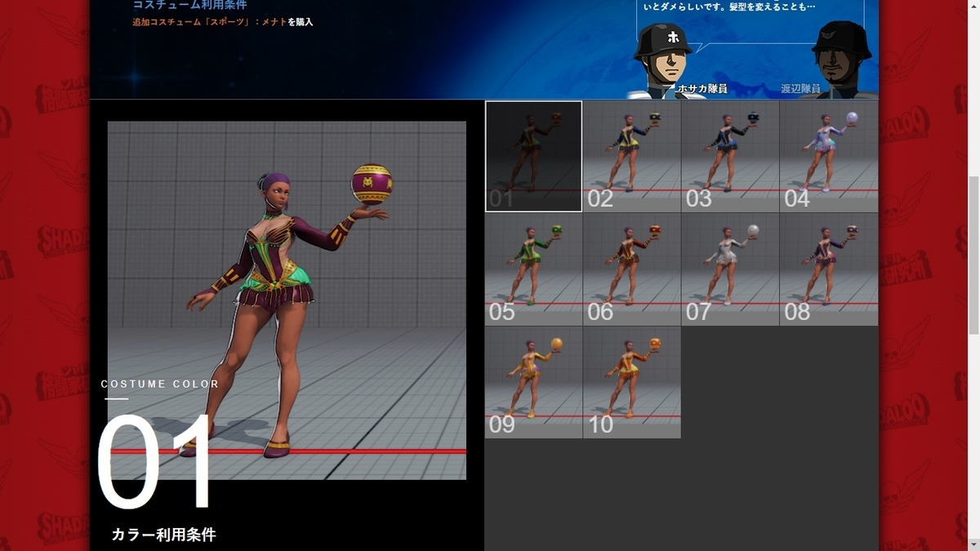Viewport: 980px width, 551px height.
Task: Select costume color thumbnail 02
Action: (x=632, y=156)
